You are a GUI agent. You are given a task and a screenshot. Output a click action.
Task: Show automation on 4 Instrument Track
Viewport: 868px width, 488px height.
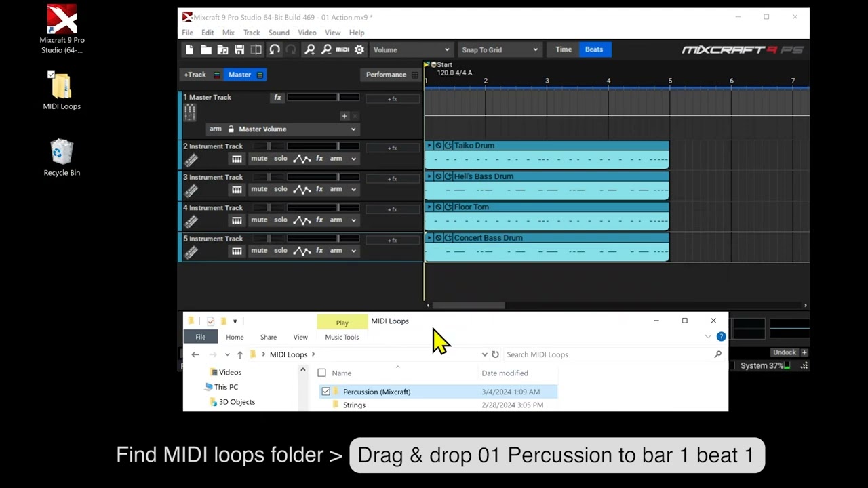[x=302, y=220]
